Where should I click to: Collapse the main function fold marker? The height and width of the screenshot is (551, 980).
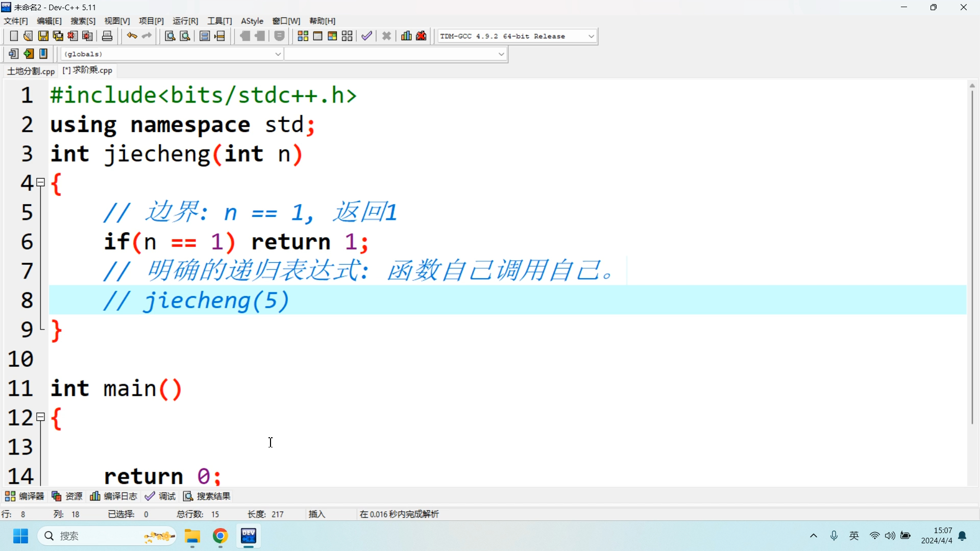coord(41,417)
